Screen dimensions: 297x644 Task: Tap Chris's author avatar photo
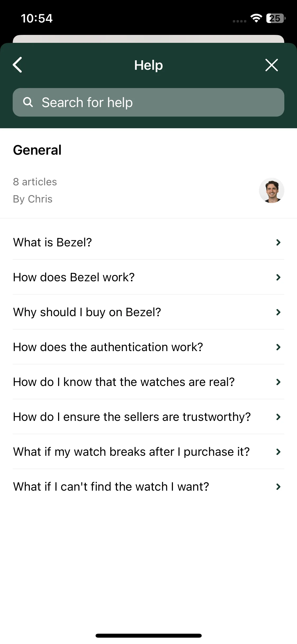(x=271, y=190)
